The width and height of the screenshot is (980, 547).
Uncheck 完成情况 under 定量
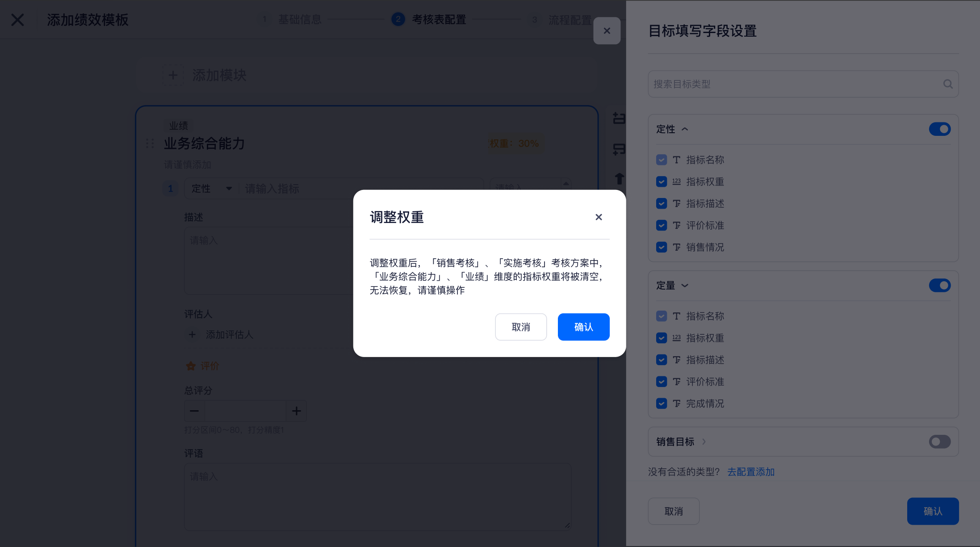[x=662, y=404]
